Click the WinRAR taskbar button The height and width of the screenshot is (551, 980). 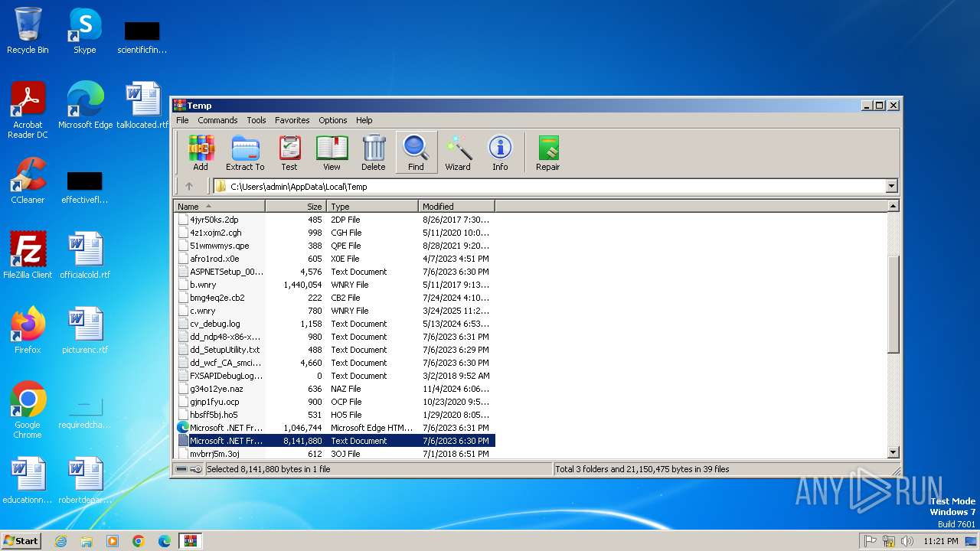point(191,541)
